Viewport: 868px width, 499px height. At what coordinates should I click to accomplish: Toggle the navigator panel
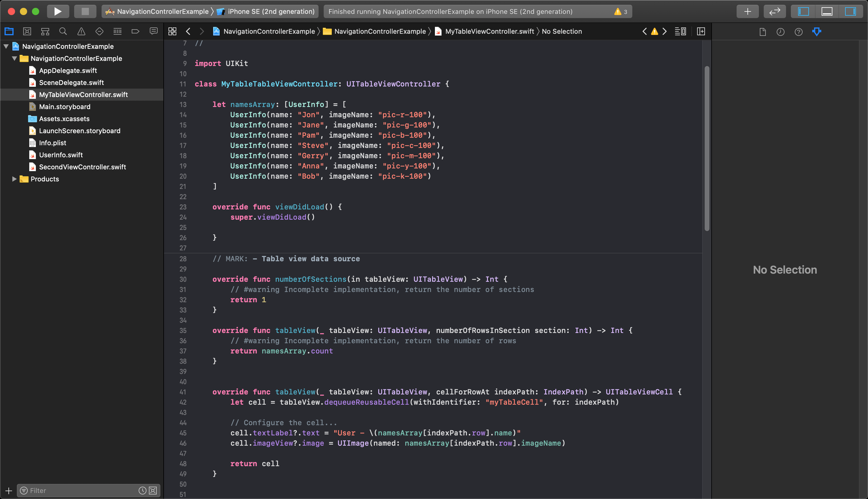(804, 11)
